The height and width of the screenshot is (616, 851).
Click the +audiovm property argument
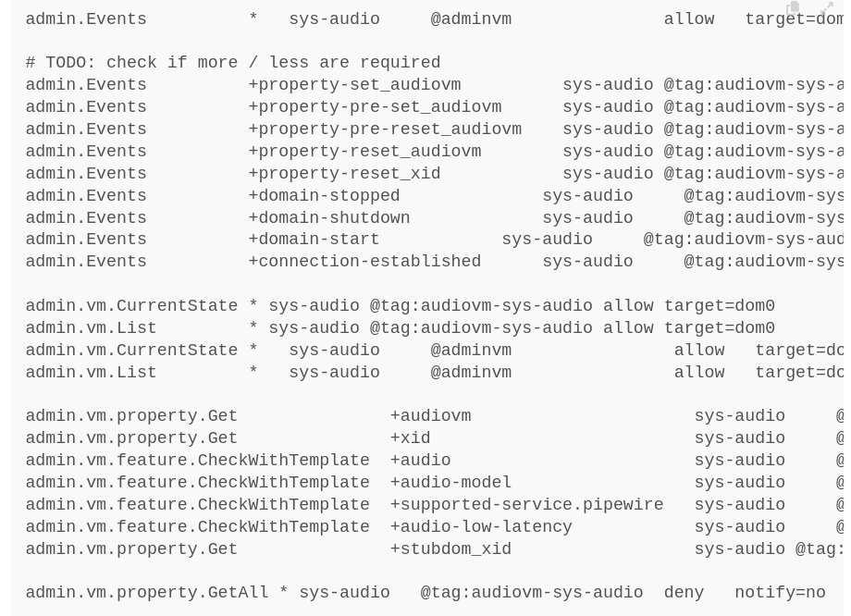431,415
